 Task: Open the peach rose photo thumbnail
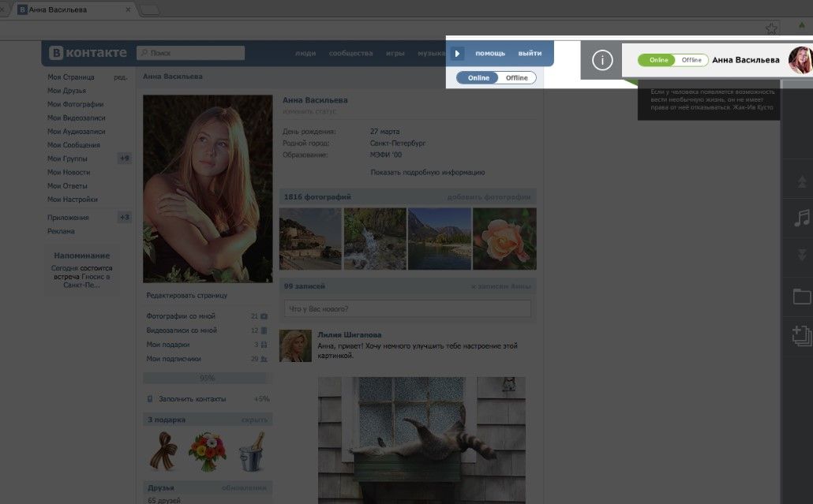pos(504,239)
